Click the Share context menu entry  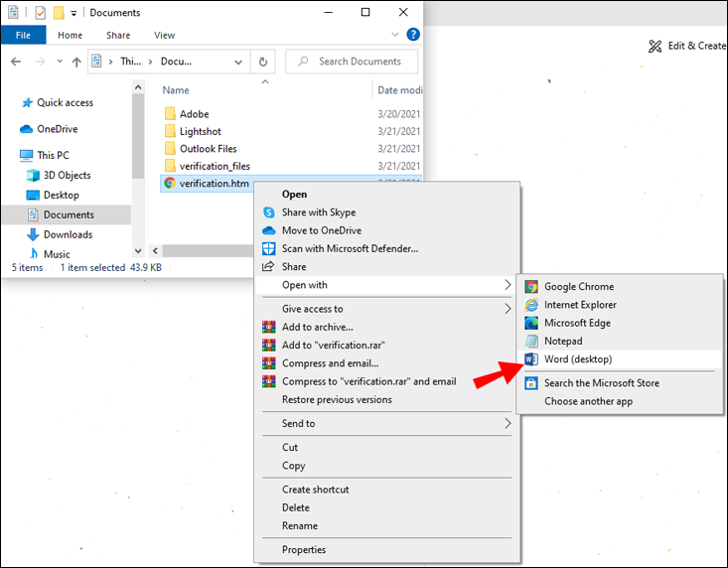[x=386, y=266]
